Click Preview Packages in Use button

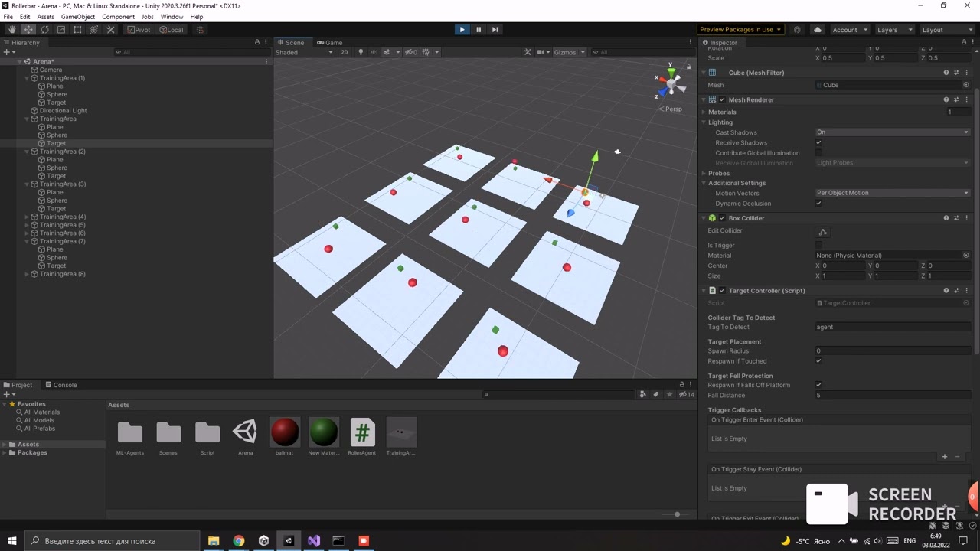741,30
